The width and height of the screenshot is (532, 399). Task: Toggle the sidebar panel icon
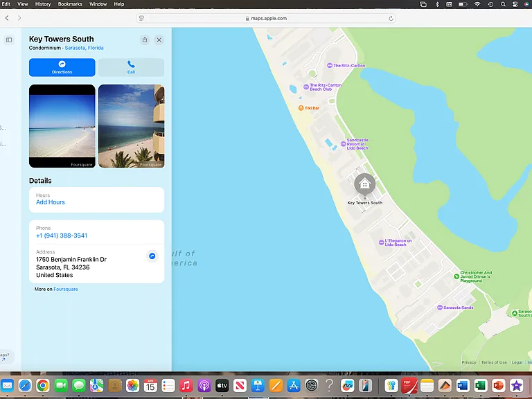[x=9, y=40]
